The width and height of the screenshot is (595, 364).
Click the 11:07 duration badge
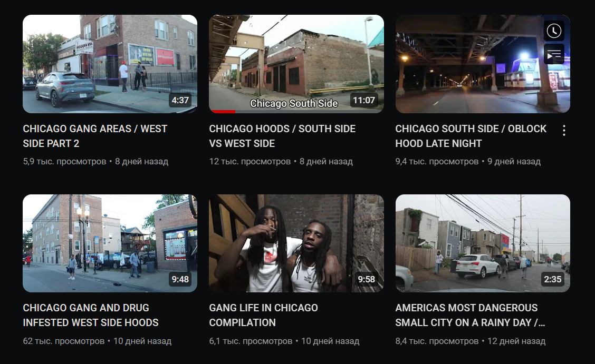[x=363, y=101]
